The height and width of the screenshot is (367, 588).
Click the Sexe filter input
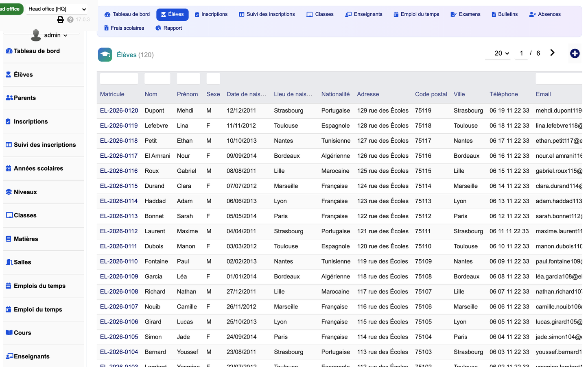[x=213, y=78]
